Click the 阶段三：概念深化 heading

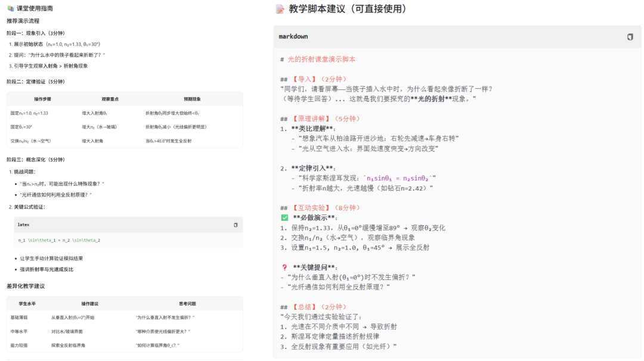(35, 160)
